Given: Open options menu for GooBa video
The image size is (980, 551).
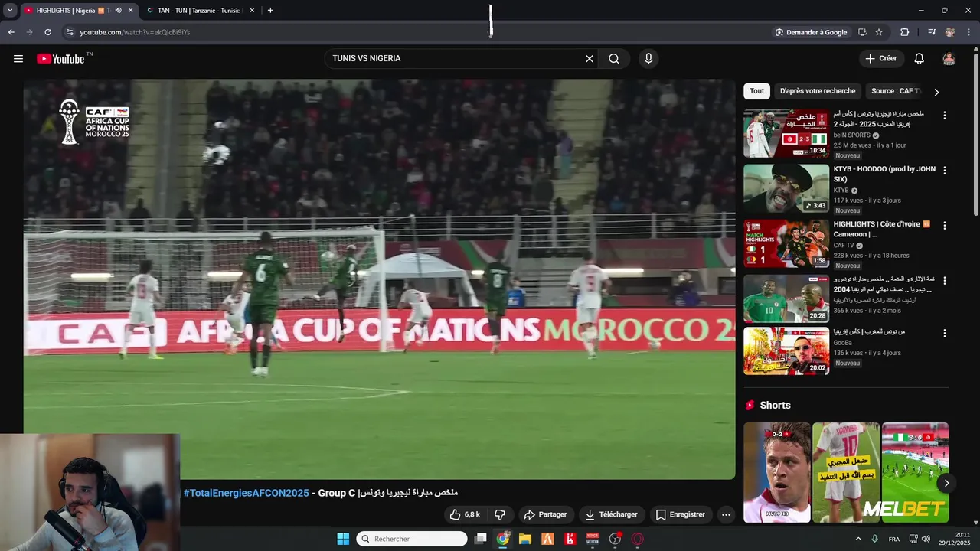Looking at the screenshot, I should [x=944, y=334].
